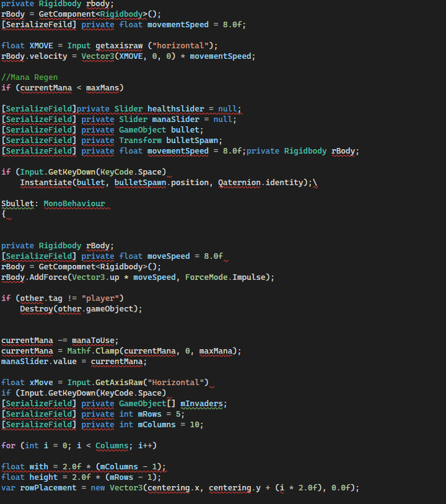Click the manaToUse identifier
Viewport: 446px width, 504px height.
(94, 341)
